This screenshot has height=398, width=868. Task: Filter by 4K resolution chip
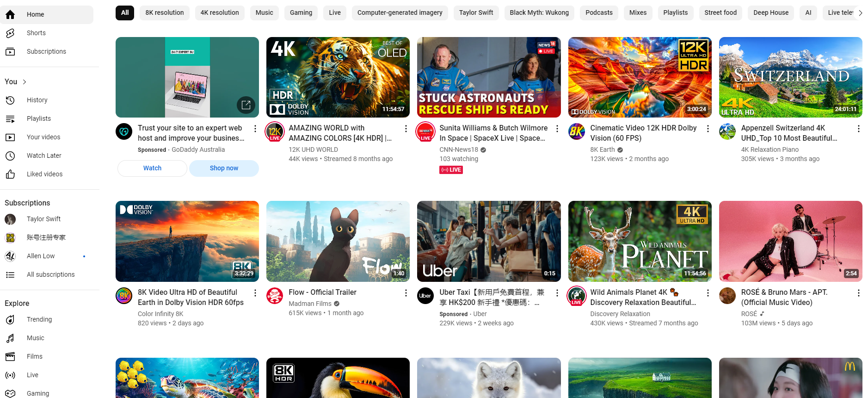220,13
